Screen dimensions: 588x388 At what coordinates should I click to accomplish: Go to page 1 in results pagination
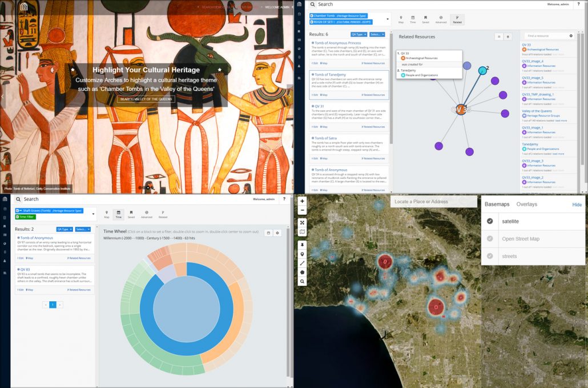point(53,305)
